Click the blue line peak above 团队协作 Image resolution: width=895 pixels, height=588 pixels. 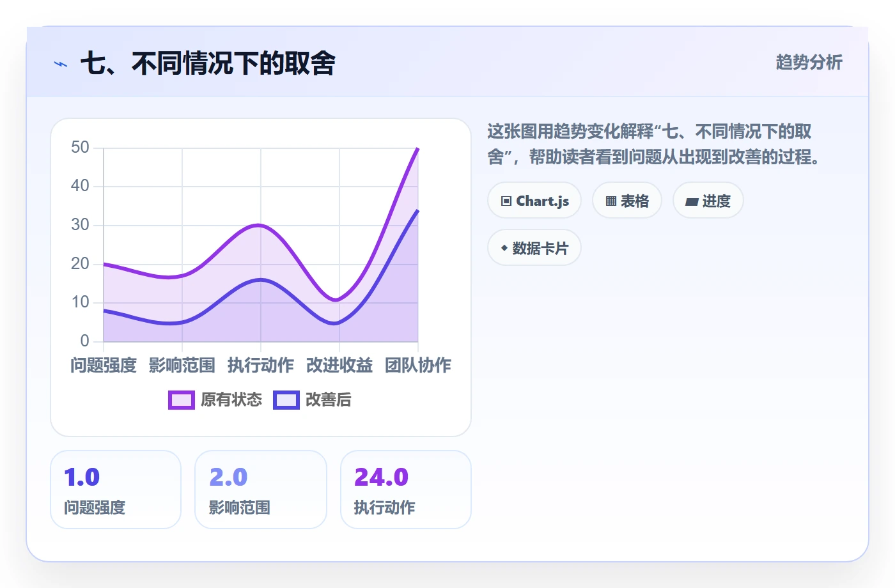(417, 210)
